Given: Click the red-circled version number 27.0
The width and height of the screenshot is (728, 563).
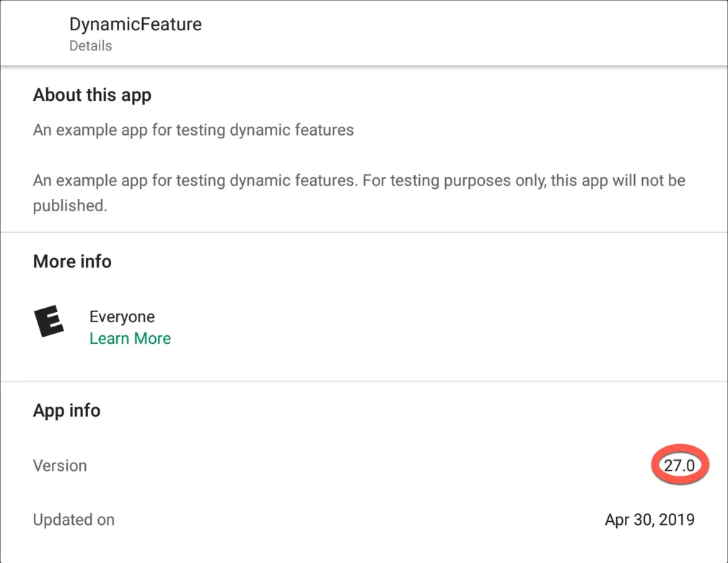Looking at the screenshot, I should pos(679,466).
